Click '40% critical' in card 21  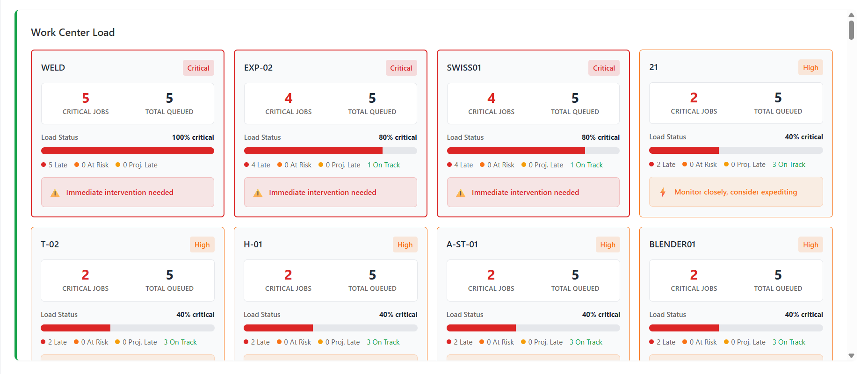(x=804, y=137)
